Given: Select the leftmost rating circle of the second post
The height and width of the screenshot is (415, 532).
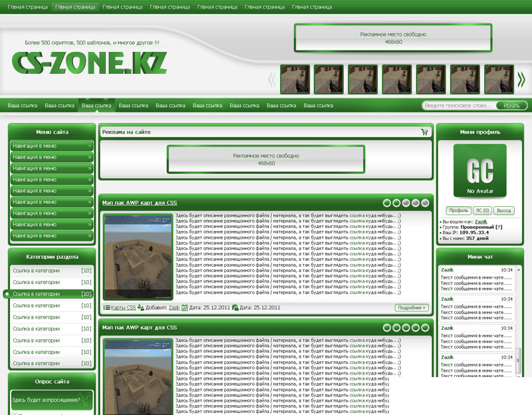Looking at the screenshot, I should [386, 328].
